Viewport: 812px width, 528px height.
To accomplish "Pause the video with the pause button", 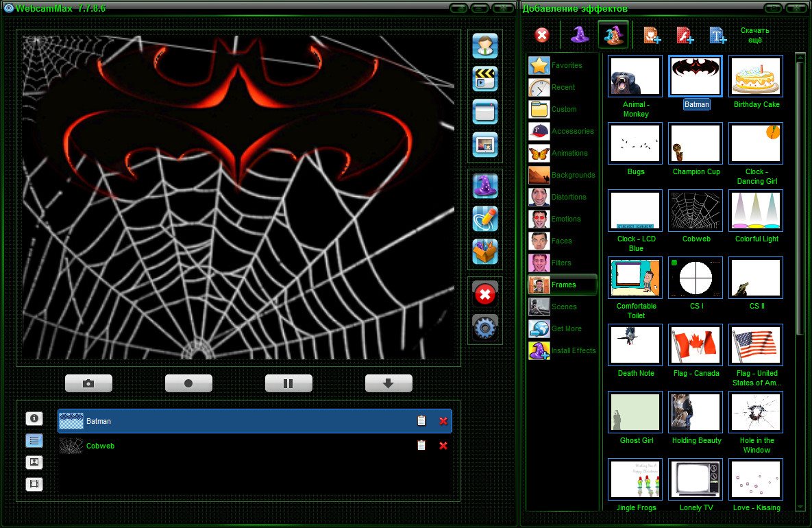I will [288, 383].
